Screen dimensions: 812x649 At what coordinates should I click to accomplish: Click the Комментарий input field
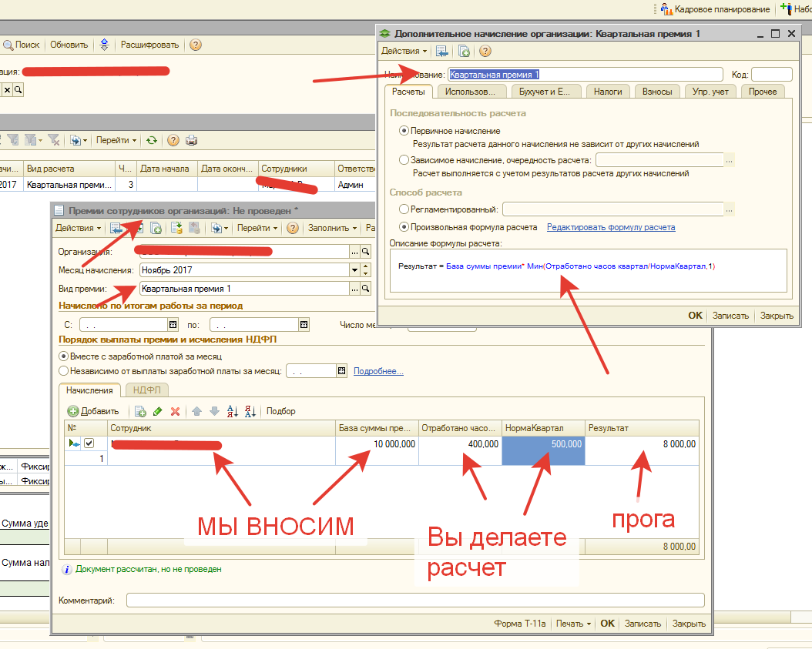(x=414, y=600)
